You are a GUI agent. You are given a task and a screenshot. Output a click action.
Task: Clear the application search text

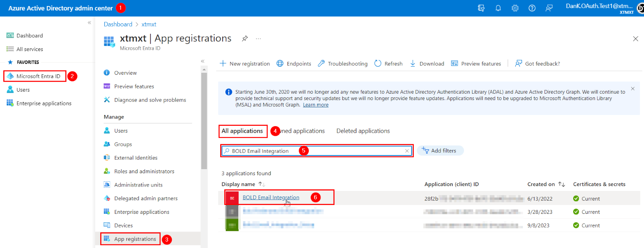pos(407,151)
